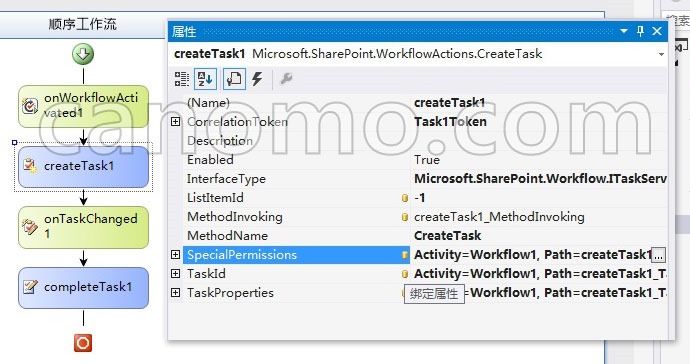Select the onWorkflowActivated1 activity
This screenshot has height=364, width=690.
click(84, 106)
